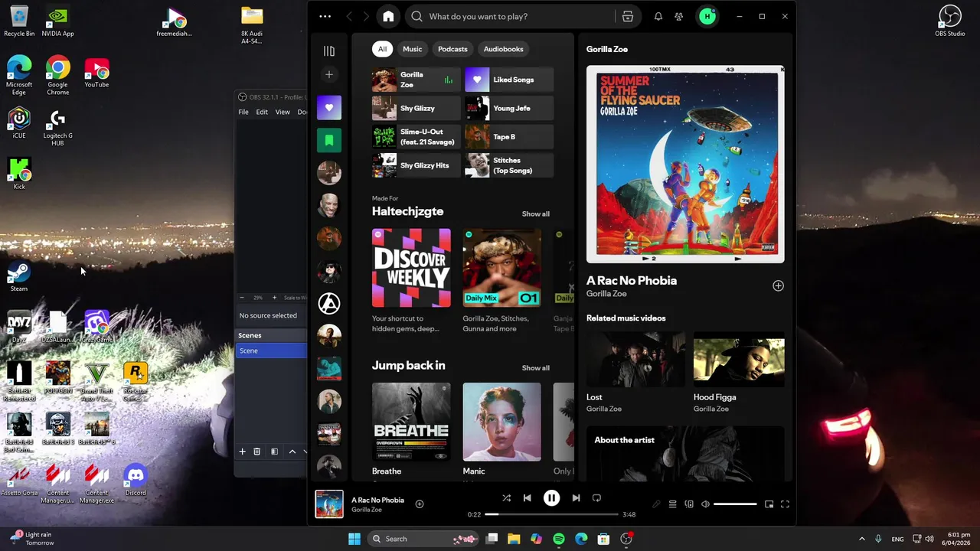Image resolution: width=980 pixels, height=551 pixels.
Task: Show all for Jump back in
Action: tap(535, 368)
